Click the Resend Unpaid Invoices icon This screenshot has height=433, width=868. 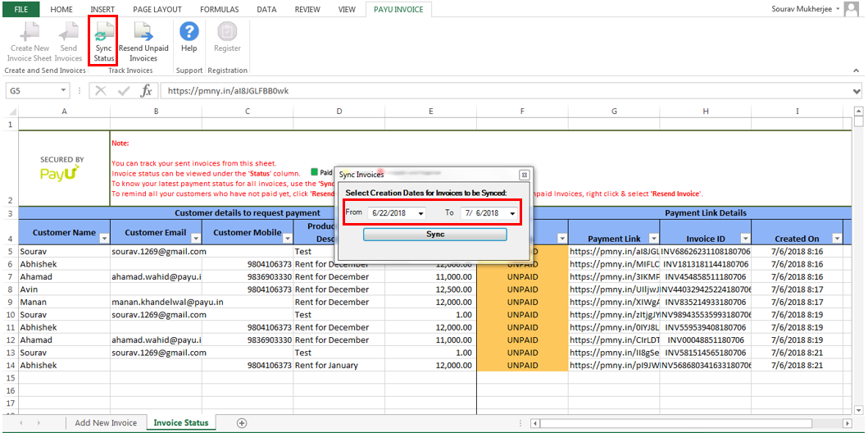[x=144, y=31]
